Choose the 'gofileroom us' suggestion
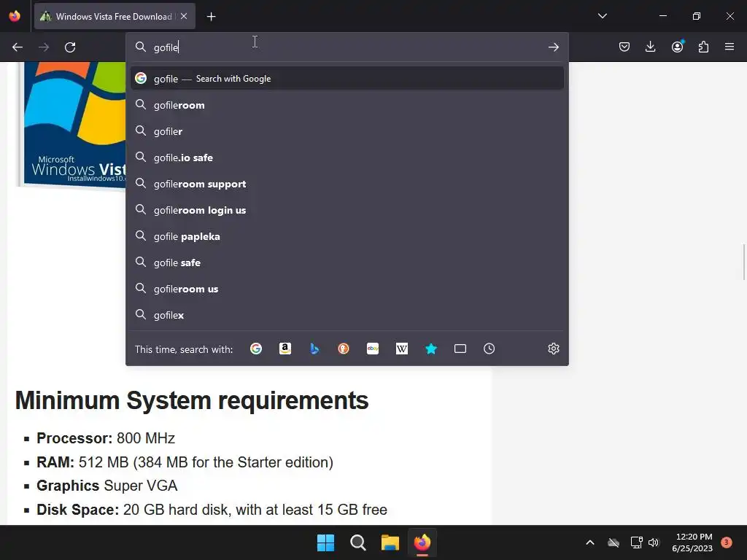This screenshot has width=747, height=560. pos(347,289)
